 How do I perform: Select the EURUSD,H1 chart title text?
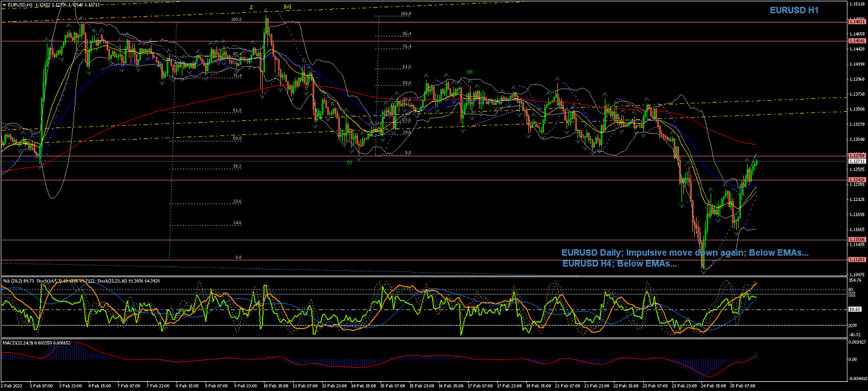pyautogui.click(x=20, y=5)
